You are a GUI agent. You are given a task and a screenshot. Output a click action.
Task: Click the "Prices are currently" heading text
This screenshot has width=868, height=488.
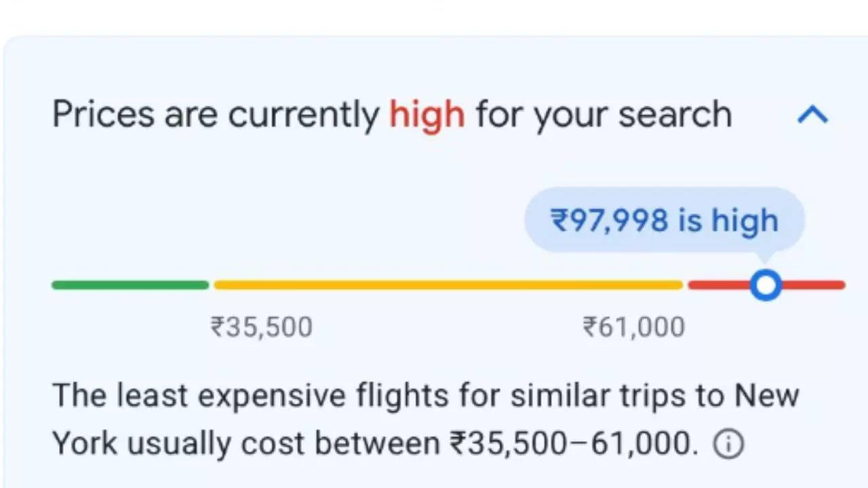tap(216, 115)
